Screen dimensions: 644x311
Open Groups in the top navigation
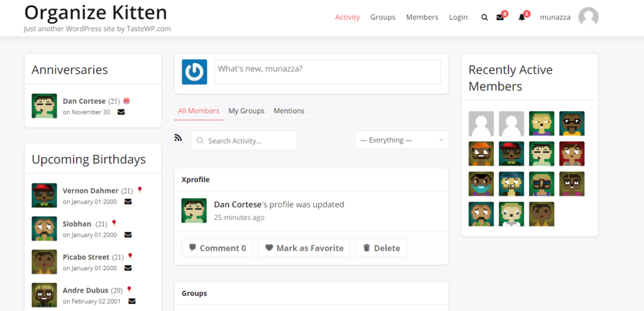tap(383, 17)
